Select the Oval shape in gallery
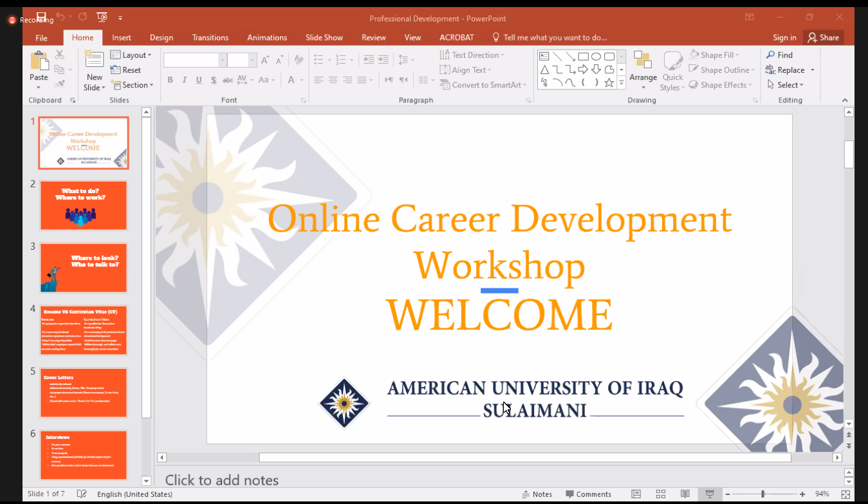The height and width of the screenshot is (504, 868). (x=596, y=56)
